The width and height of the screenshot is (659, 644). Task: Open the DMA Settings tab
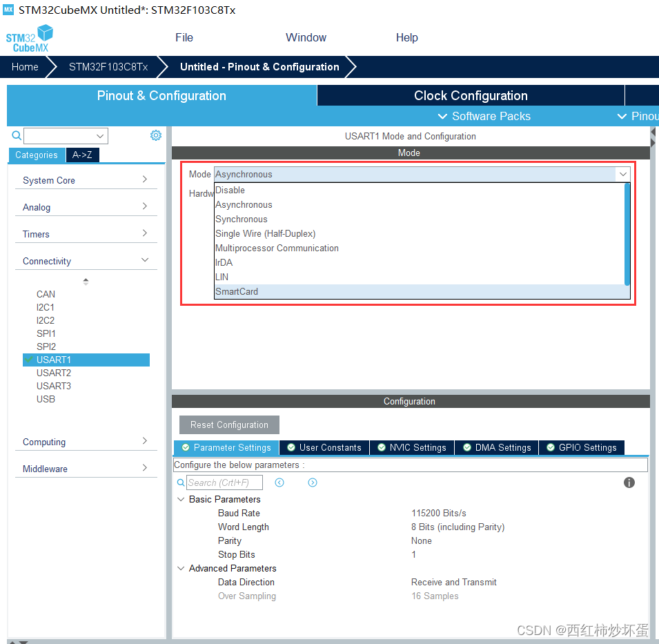tap(497, 448)
